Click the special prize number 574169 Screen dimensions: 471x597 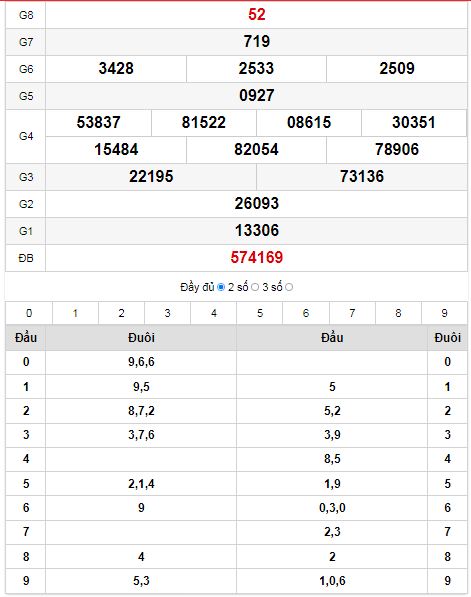(257, 258)
